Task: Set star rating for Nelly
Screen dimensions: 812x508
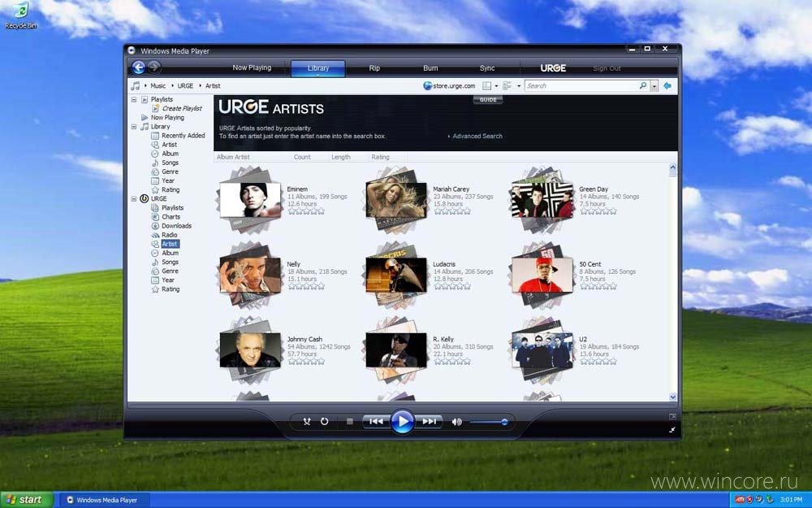Action: tap(306, 286)
